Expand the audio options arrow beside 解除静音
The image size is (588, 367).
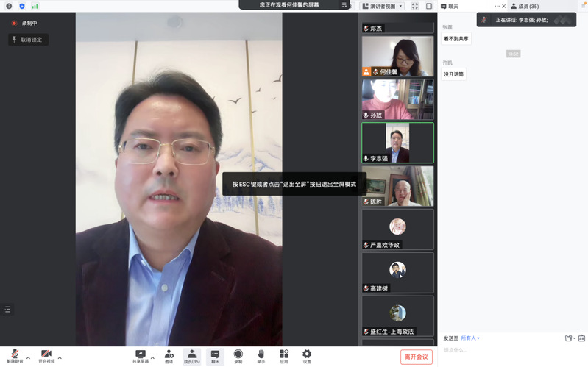pos(29,358)
